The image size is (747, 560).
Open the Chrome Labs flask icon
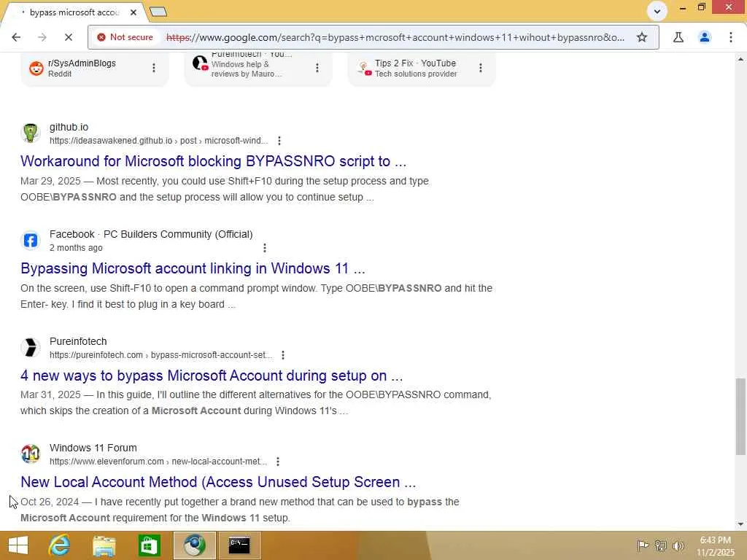point(678,37)
